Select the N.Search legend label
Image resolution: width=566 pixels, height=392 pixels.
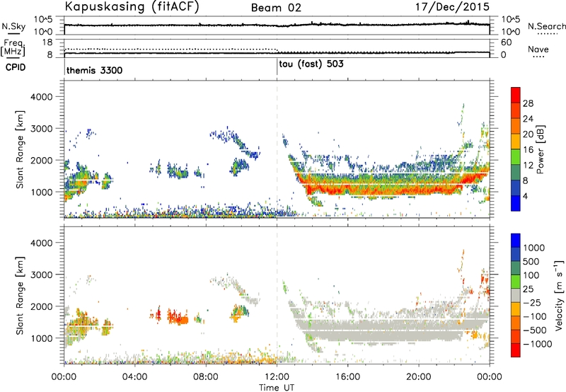pos(546,26)
